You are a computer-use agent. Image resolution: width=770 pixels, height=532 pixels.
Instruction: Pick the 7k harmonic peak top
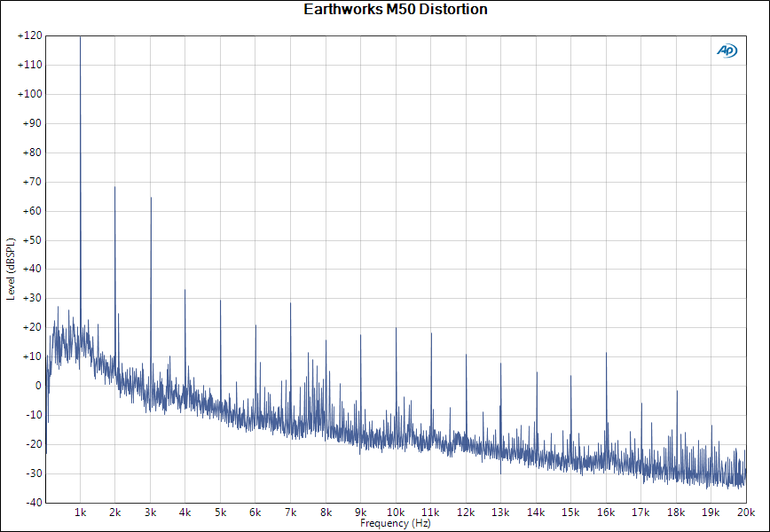coord(290,303)
